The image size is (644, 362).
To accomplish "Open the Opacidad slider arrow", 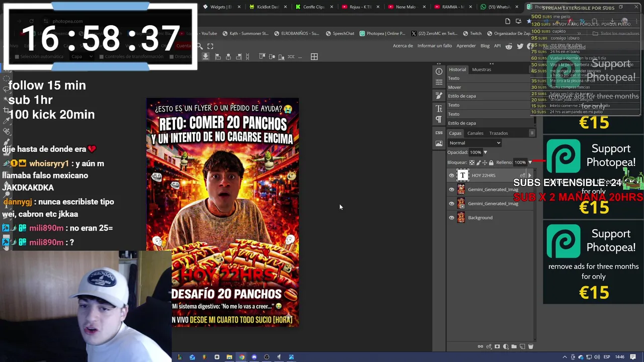I will [485, 152].
